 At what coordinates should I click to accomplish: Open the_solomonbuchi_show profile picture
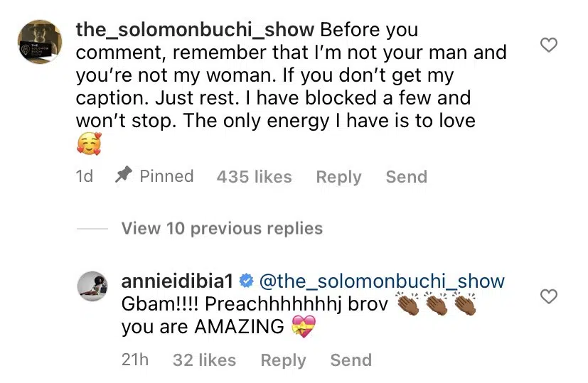tap(39, 43)
